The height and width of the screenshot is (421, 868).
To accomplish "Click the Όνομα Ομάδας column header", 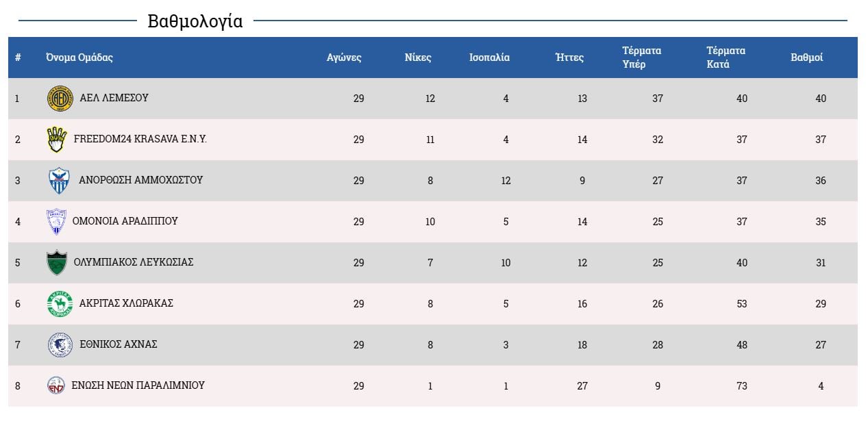I will tap(79, 58).
